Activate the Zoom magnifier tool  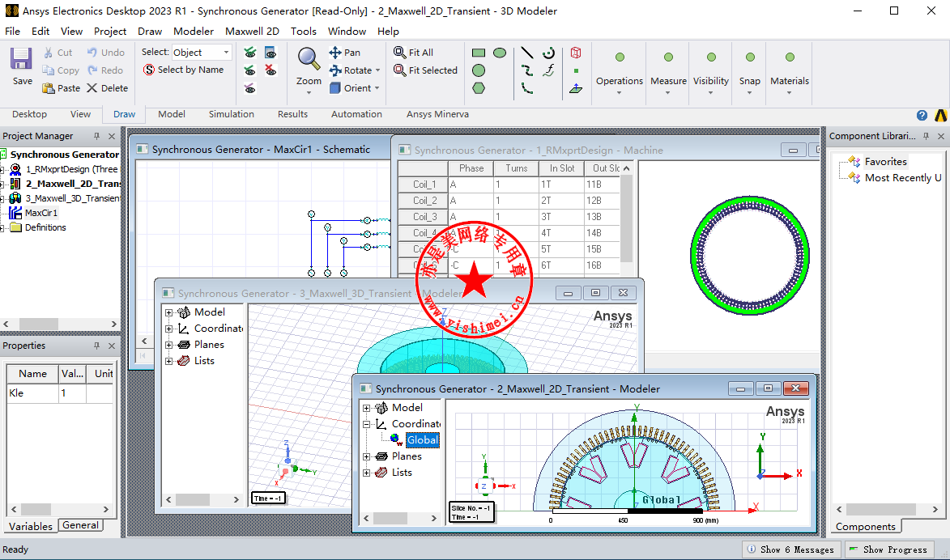(309, 59)
